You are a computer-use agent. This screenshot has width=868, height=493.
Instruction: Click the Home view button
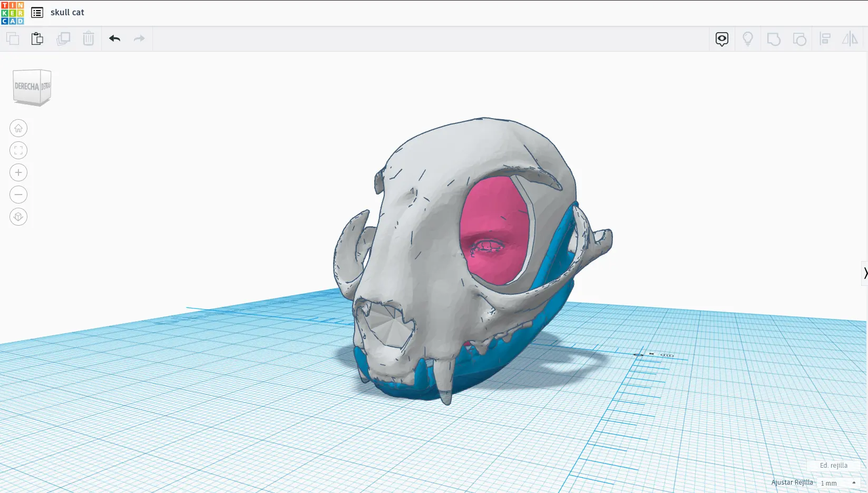pyautogui.click(x=18, y=128)
